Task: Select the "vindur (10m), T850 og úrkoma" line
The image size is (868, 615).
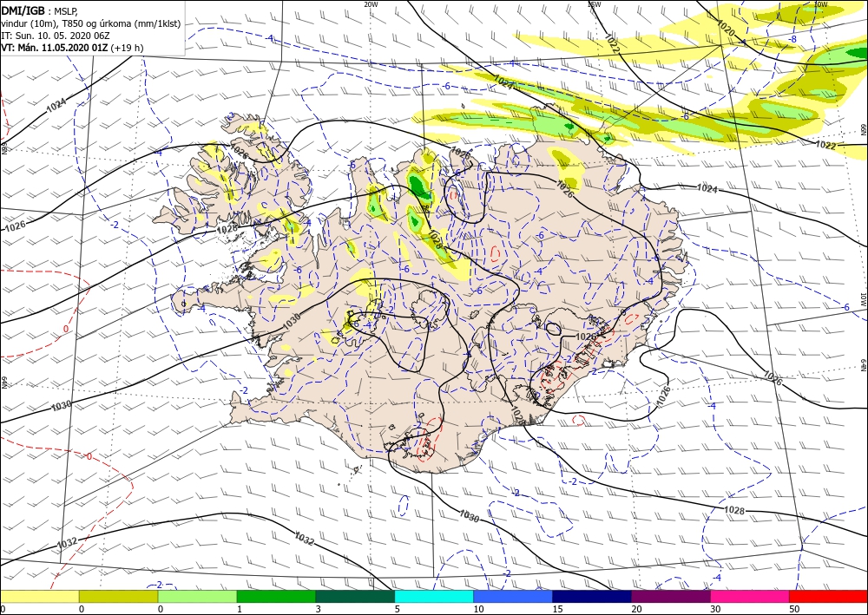Action: tap(91, 23)
